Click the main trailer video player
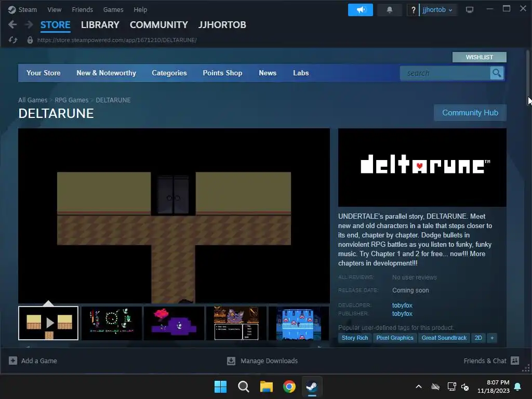 tap(174, 216)
